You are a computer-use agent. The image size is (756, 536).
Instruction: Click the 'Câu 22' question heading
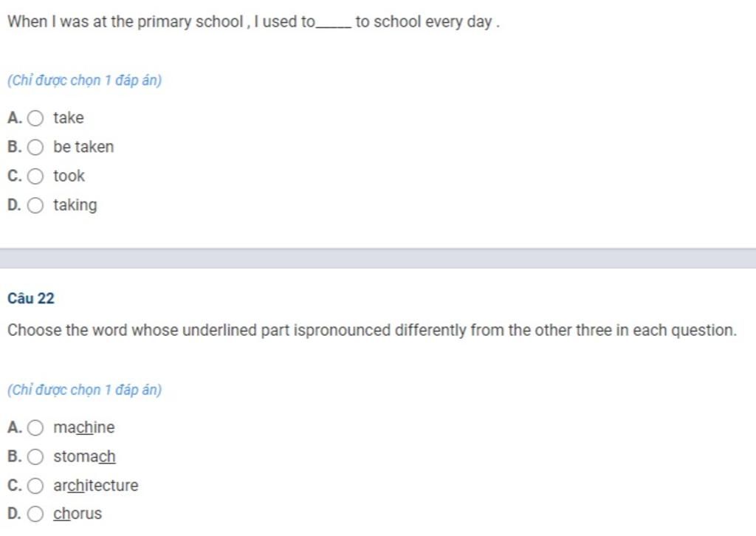coord(31,298)
